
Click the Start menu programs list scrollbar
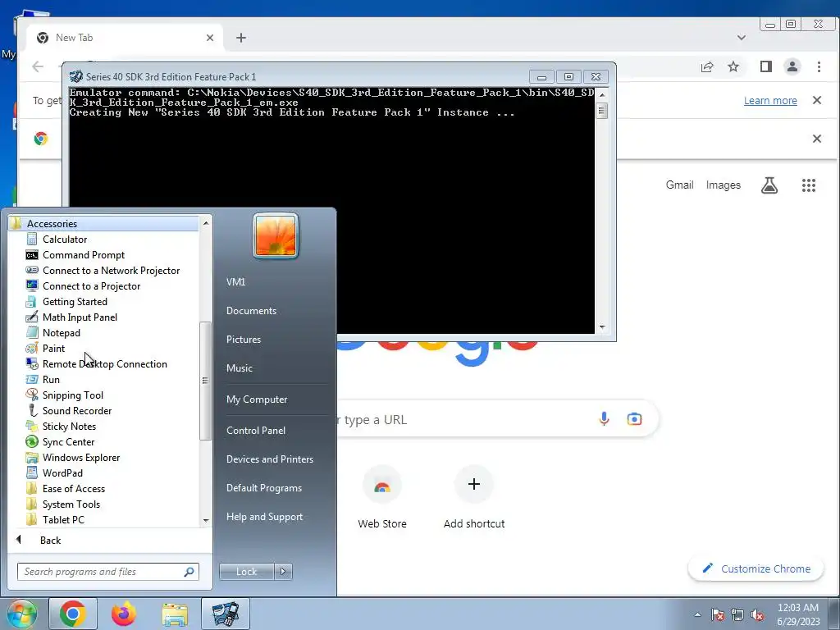click(x=205, y=381)
